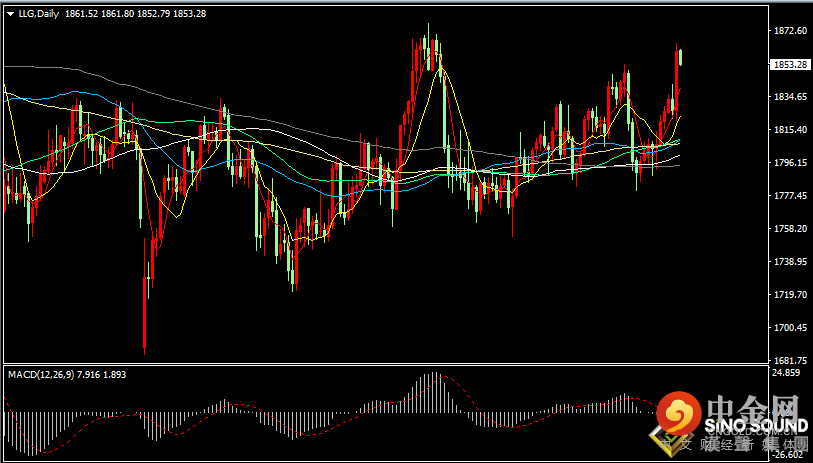Click the 1796.15 price axis label
Viewport: 813px width, 463px height.
click(x=789, y=163)
